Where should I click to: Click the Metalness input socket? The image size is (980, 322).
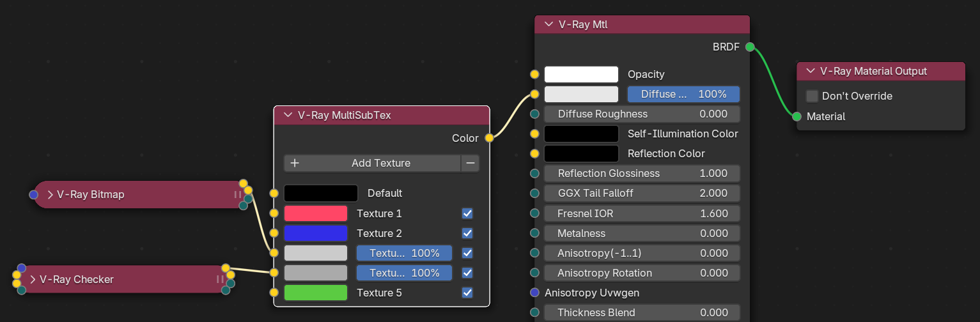tap(534, 233)
